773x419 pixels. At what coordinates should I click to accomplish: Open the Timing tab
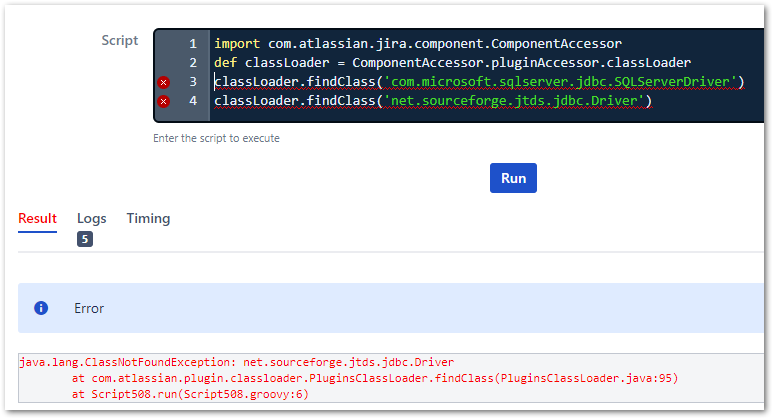pyautogui.click(x=148, y=218)
